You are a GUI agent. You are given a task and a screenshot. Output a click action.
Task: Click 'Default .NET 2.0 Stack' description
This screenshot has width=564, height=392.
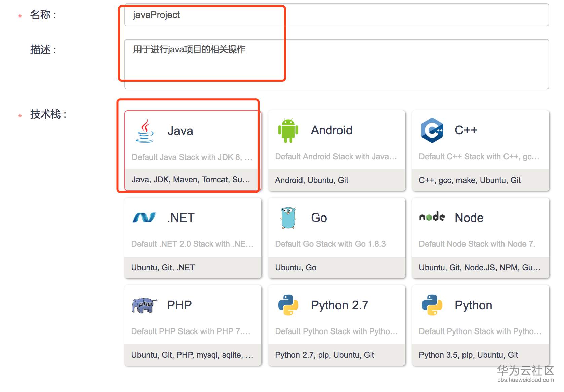192,244
